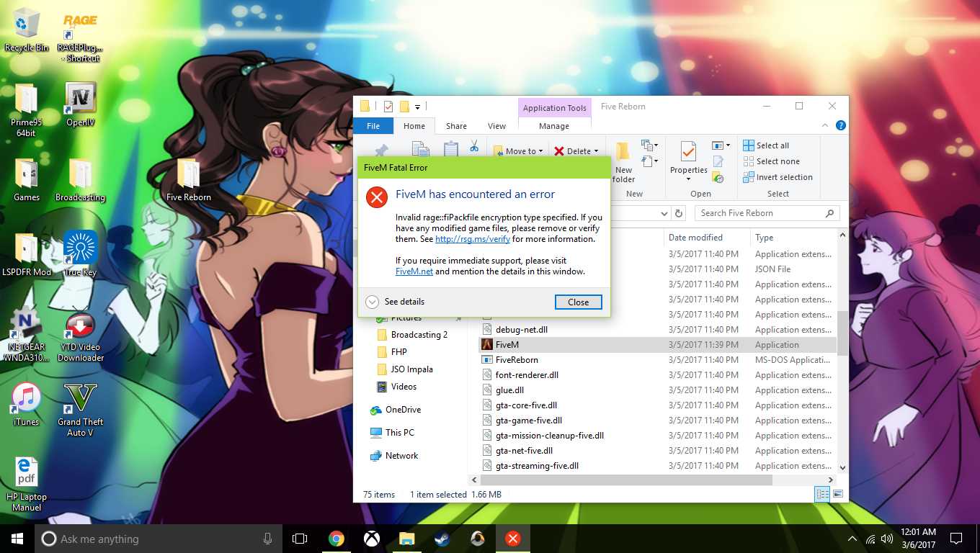Open the Windows Start menu
The image size is (980, 553).
17,539
